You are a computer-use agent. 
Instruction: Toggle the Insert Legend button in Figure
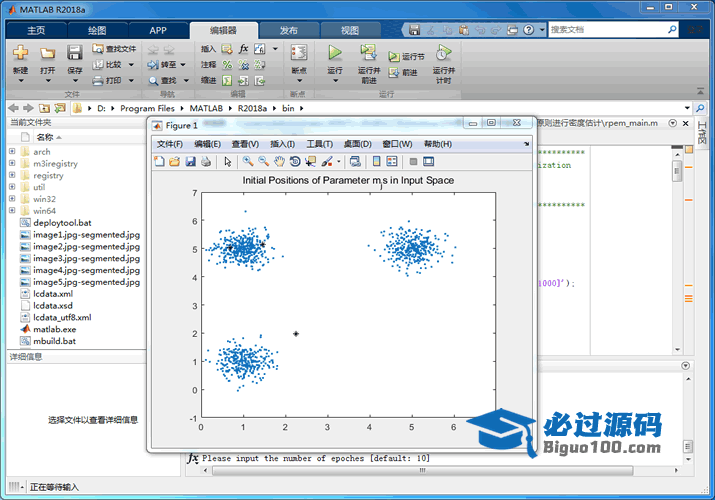[x=391, y=161]
